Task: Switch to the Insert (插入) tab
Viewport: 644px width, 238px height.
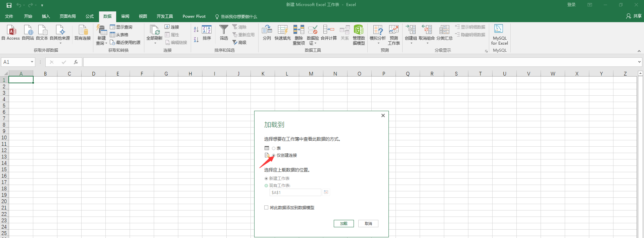Action: [x=46, y=16]
